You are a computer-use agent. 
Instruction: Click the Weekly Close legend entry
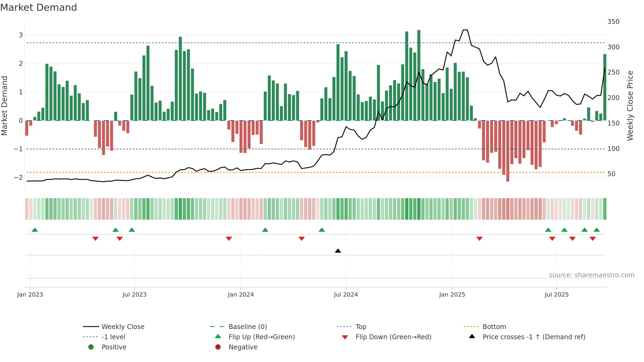pyautogui.click(x=114, y=327)
